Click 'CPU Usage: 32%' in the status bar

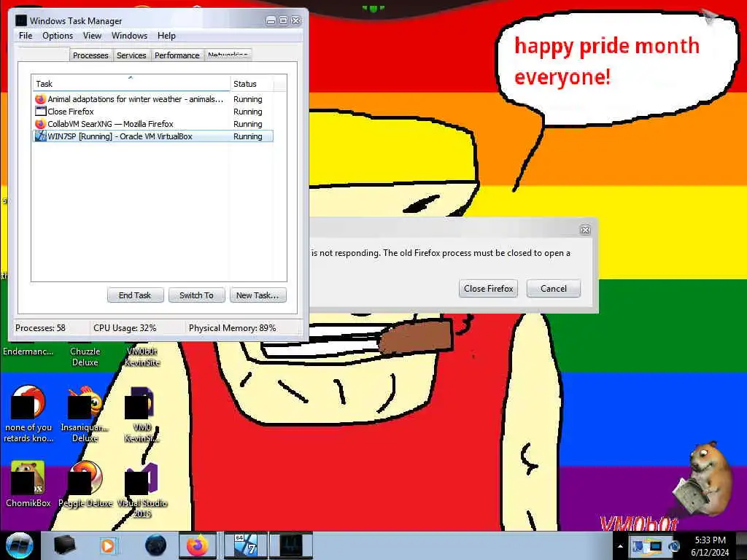coord(125,328)
